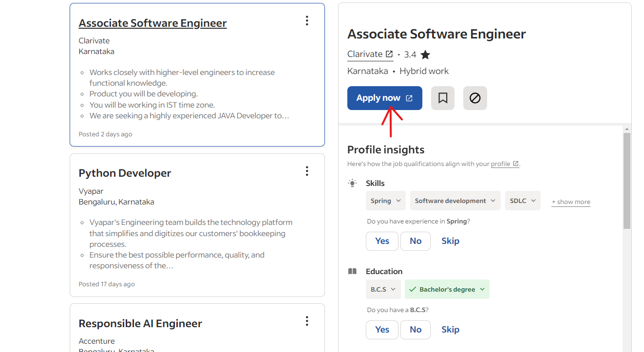Click the Accenture company name text
Viewport: 644px width, 352px height.
click(x=96, y=341)
